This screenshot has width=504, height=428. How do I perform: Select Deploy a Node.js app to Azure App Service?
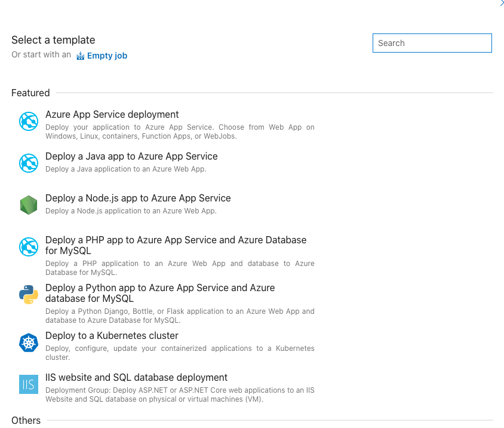click(x=138, y=198)
